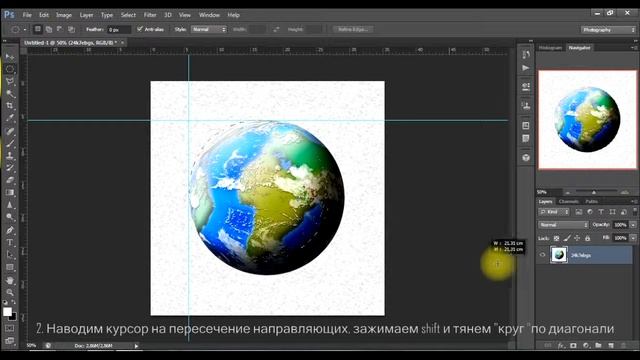Open the Filter menu
Image resolution: width=640 pixels, height=360 pixels.
(150, 15)
